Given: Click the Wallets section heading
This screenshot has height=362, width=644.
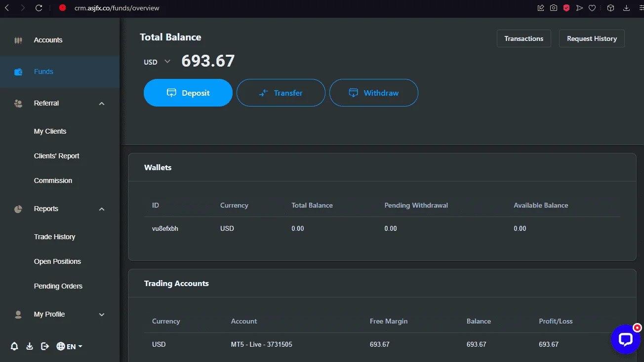Looking at the screenshot, I should coord(158,168).
